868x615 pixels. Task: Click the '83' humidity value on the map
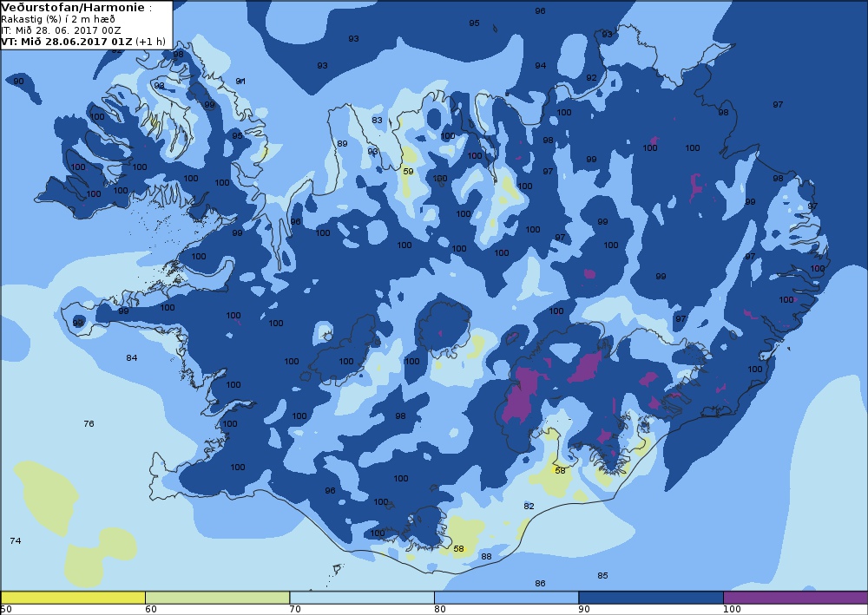pos(377,120)
